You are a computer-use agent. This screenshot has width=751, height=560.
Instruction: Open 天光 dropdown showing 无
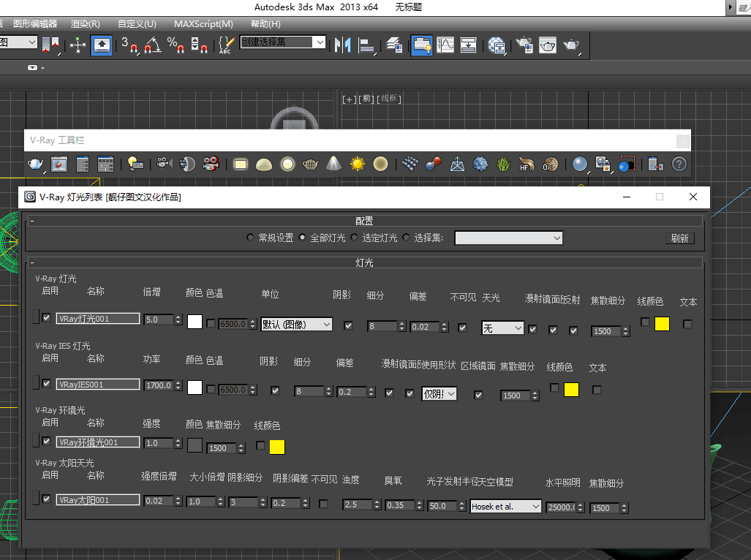(502, 328)
